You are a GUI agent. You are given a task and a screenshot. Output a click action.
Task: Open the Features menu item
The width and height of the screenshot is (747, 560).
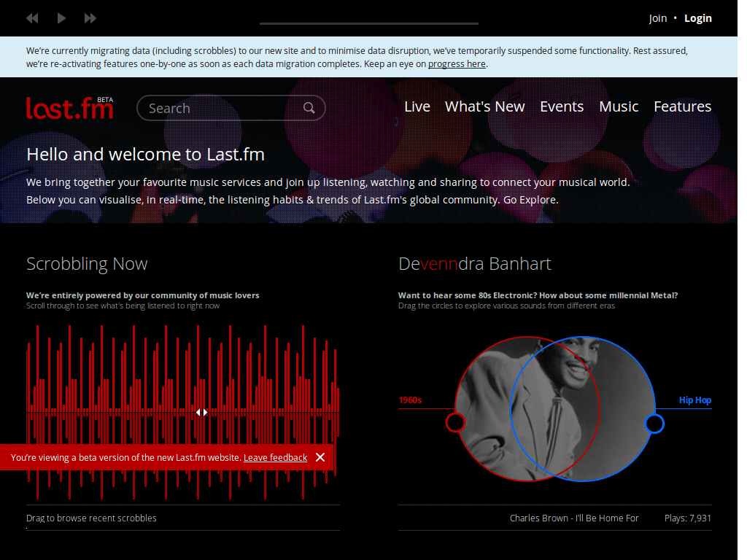[682, 106]
